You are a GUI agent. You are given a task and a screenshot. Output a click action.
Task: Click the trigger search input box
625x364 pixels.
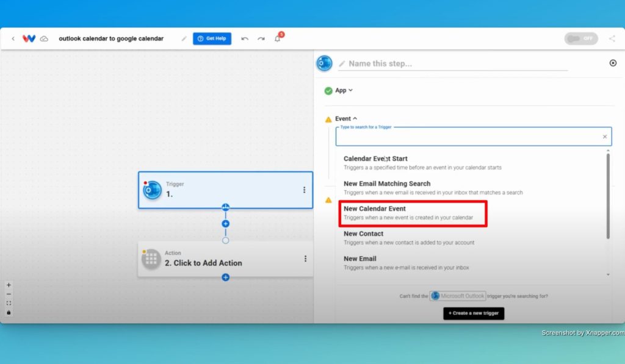pos(474,137)
